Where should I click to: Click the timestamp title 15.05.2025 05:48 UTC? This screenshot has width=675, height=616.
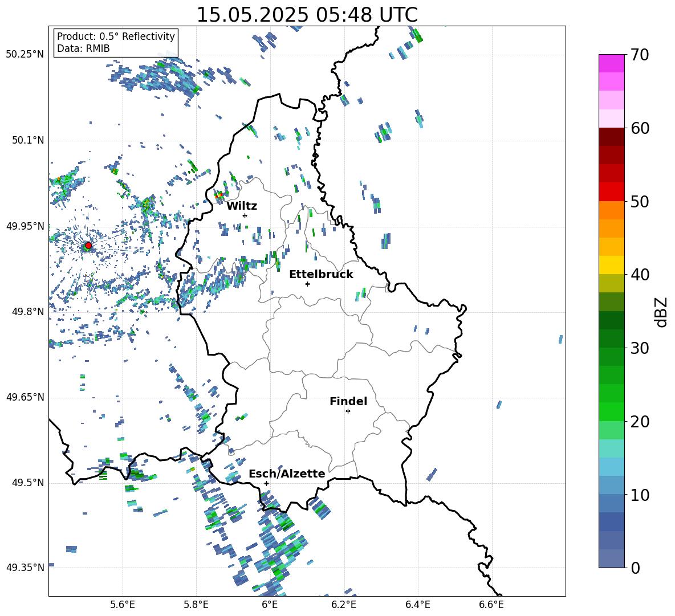[307, 15]
